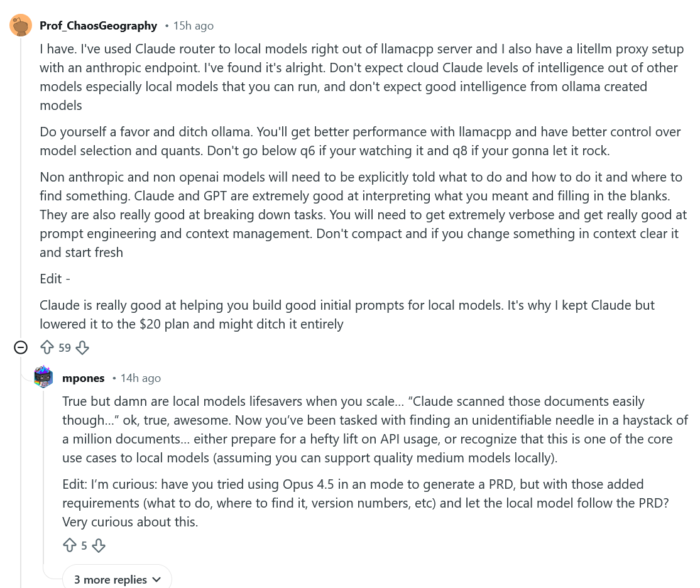The width and height of the screenshot is (700, 588).
Task: Visit Prof_ChaosGeography's username link
Action: tap(98, 25)
